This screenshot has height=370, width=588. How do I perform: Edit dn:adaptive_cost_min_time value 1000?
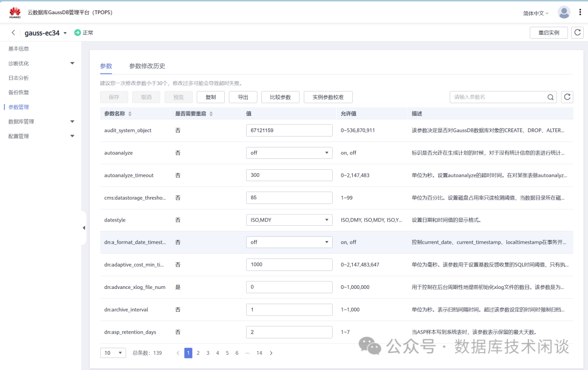[289, 264]
